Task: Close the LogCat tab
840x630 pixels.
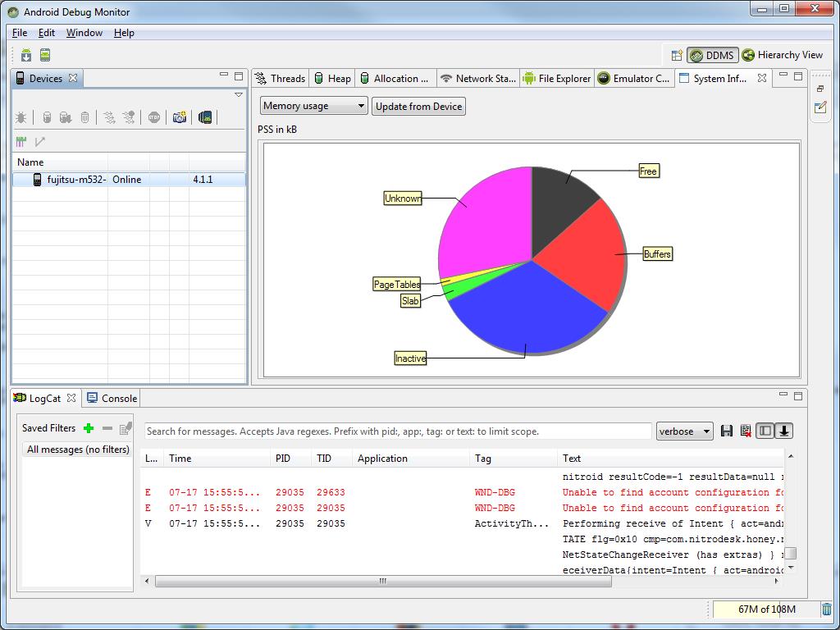Action: (x=71, y=398)
